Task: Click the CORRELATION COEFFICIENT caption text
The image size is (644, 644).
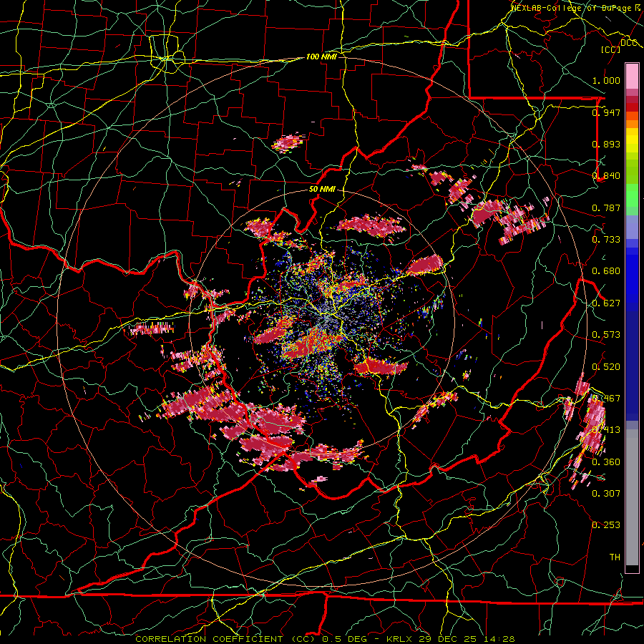Action: (x=209, y=639)
